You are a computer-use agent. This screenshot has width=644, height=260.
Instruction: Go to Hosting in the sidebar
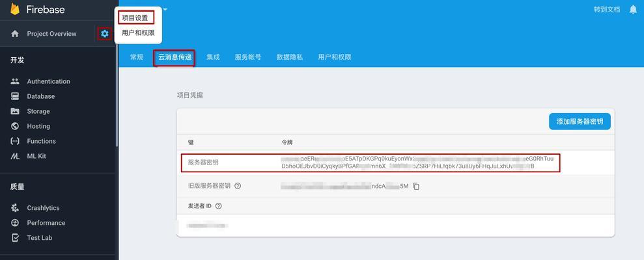coord(38,126)
